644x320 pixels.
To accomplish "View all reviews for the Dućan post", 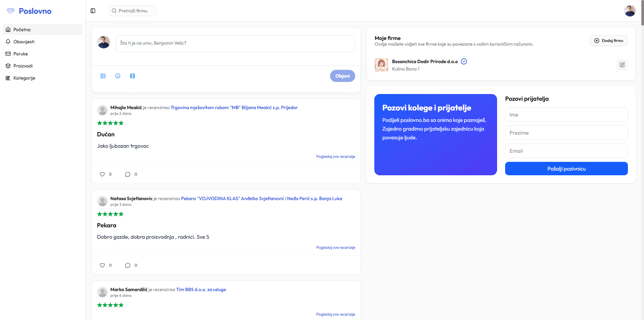I will 335,156.
